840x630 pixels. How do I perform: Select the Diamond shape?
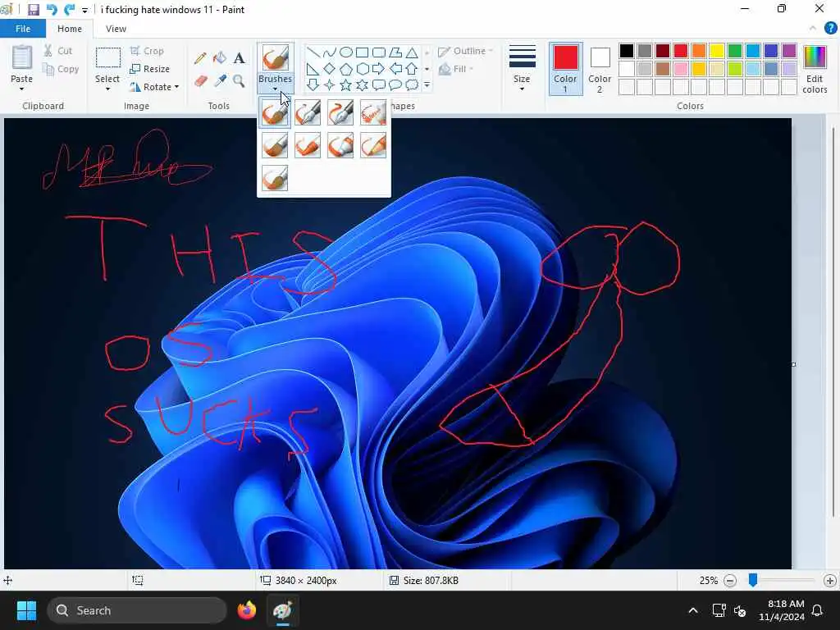click(x=330, y=69)
